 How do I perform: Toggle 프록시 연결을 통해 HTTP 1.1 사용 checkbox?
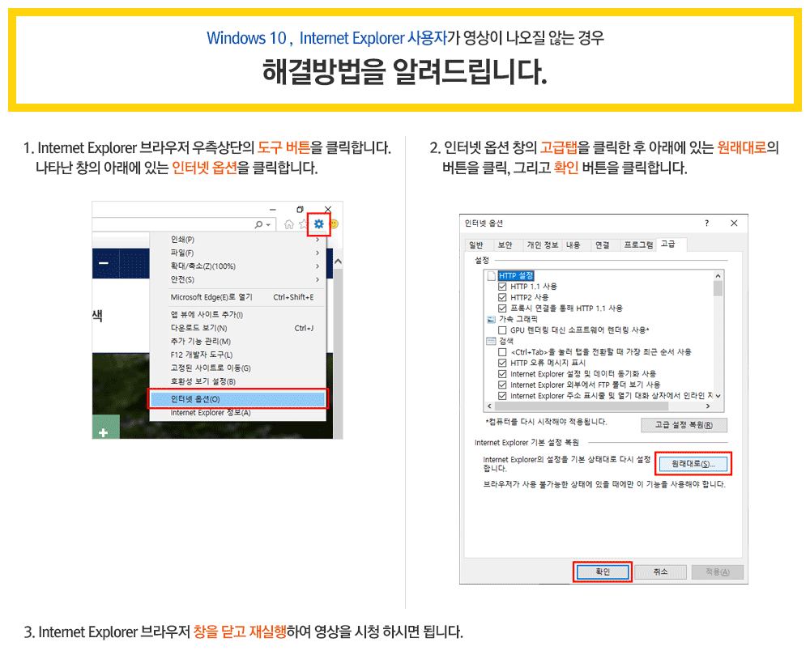click(x=502, y=308)
